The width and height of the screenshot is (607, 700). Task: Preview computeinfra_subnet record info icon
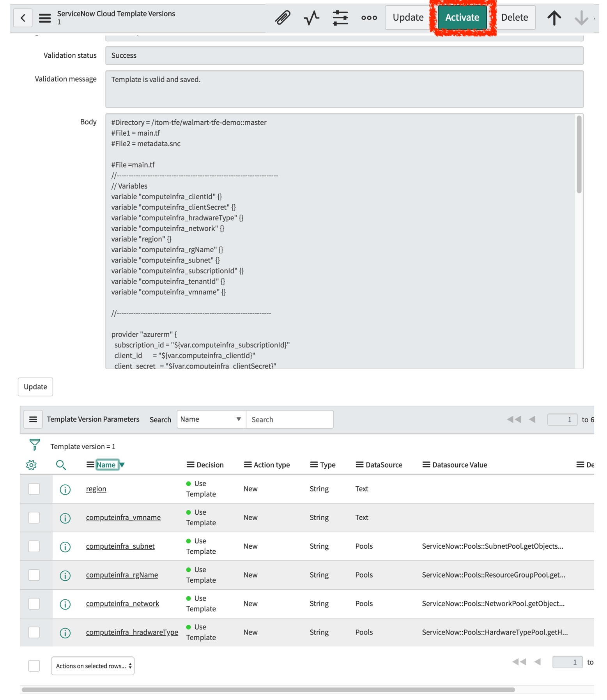[65, 547]
